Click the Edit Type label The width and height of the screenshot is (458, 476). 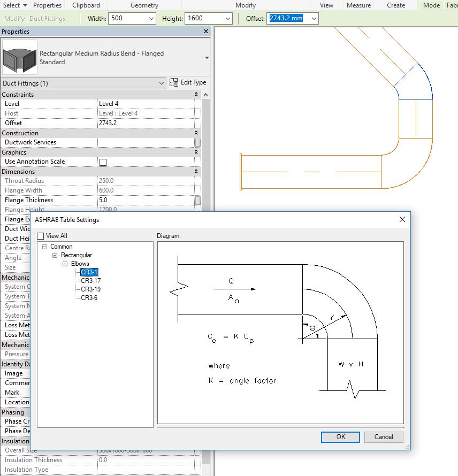(x=194, y=82)
